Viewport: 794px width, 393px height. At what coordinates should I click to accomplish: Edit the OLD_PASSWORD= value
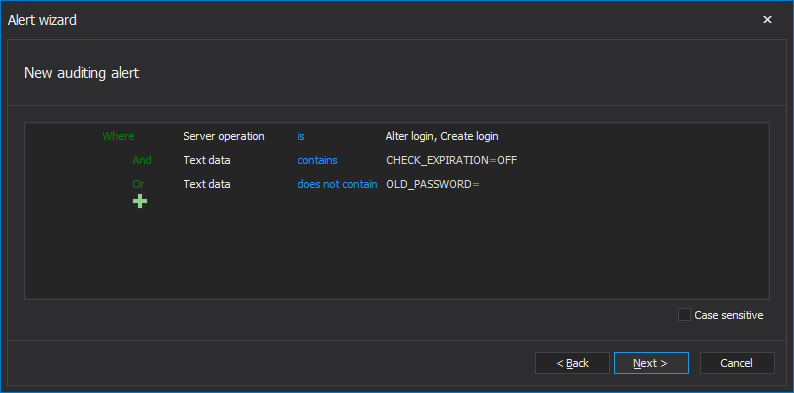[x=432, y=184]
